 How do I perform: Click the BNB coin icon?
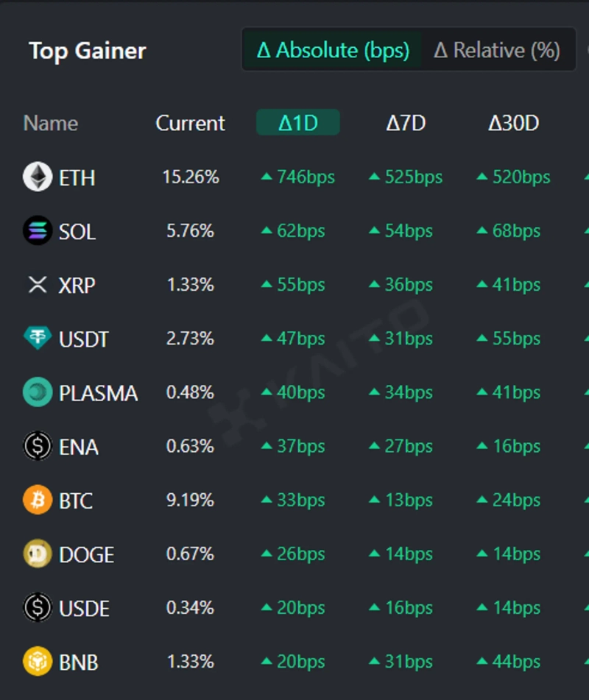click(38, 662)
